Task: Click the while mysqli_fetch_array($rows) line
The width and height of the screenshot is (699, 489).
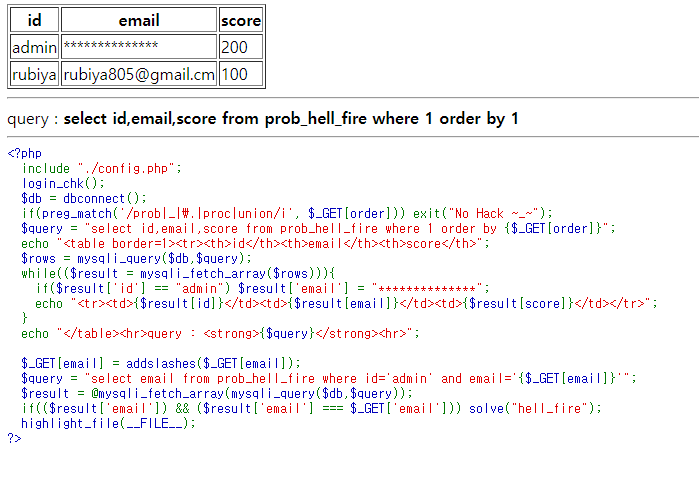Action: click(x=178, y=274)
